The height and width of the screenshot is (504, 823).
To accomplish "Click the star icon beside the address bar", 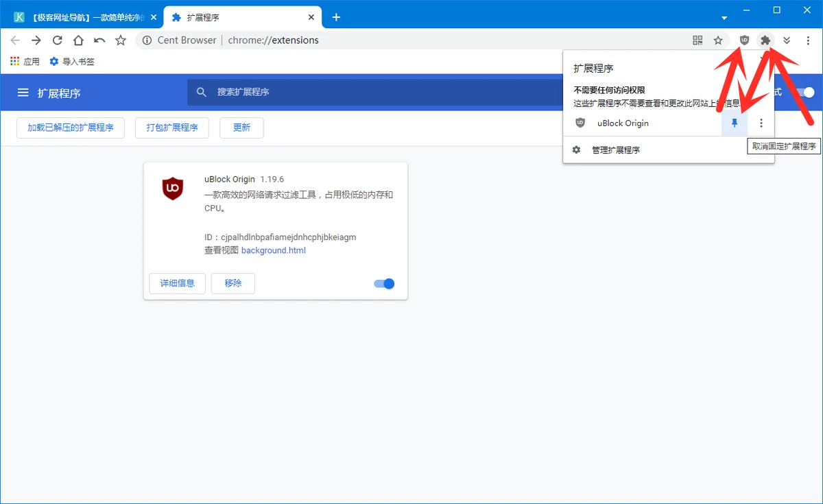I will (x=121, y=40).
